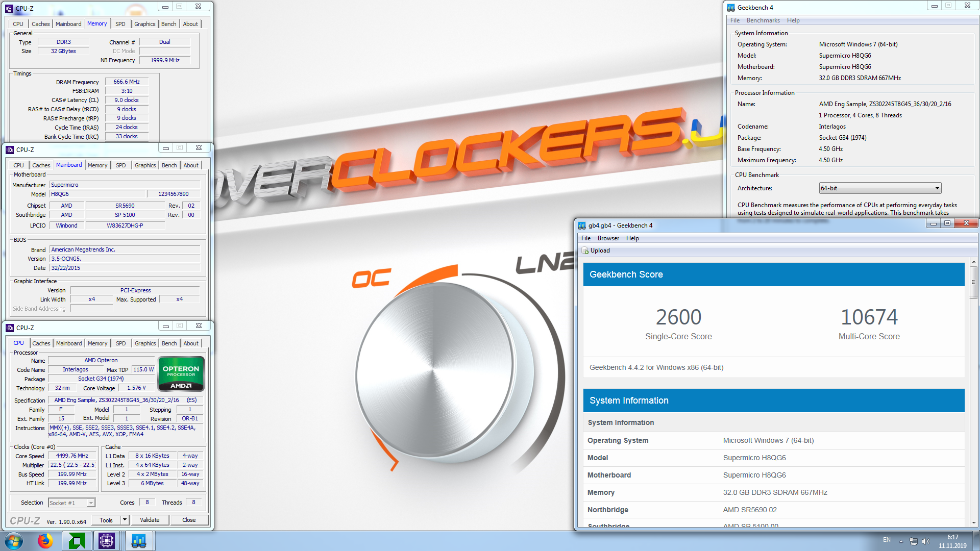This screenshot has height=551, width=980.
Task: Click the Upload link in results window
Action: click(600, 251)
